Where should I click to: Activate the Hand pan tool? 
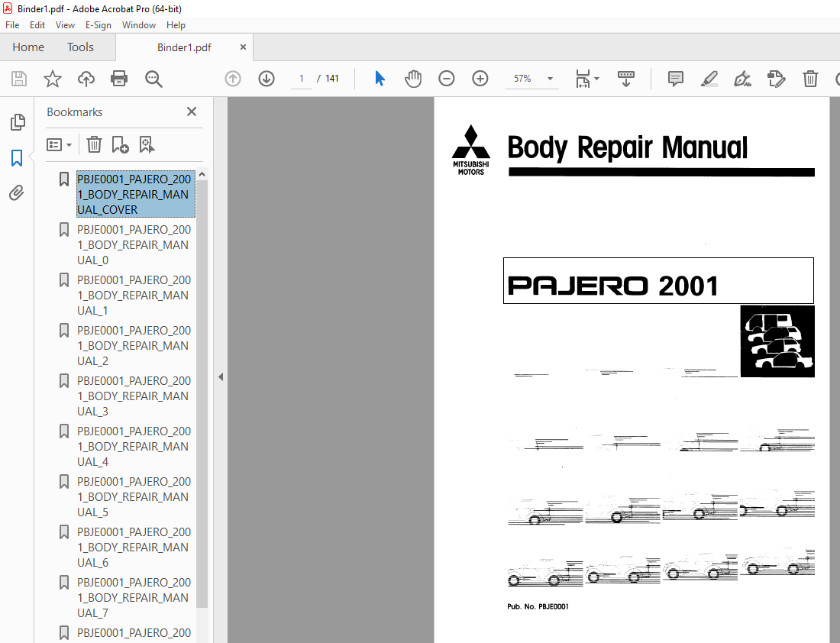coord(413,79)
